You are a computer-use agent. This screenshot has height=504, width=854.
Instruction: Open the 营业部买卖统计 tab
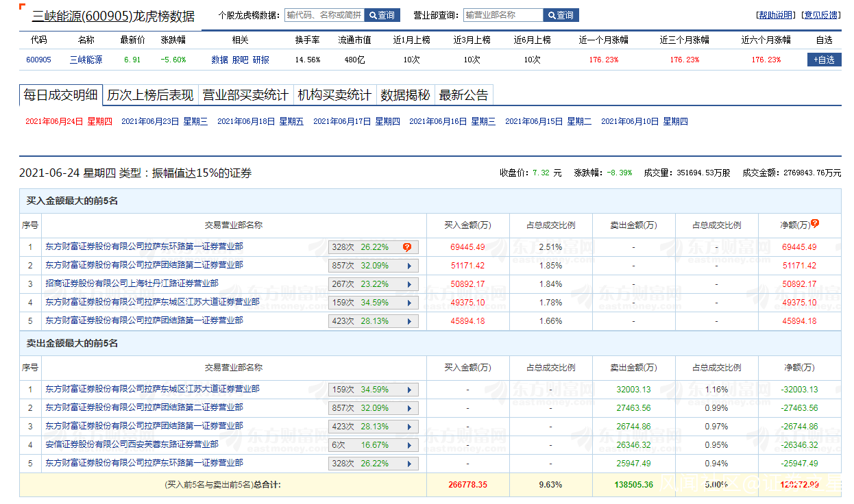point(245,95)
